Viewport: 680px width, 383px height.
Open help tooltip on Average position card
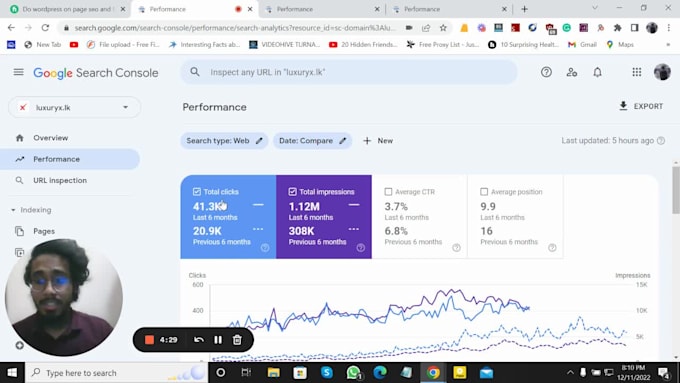pos(552,248)
